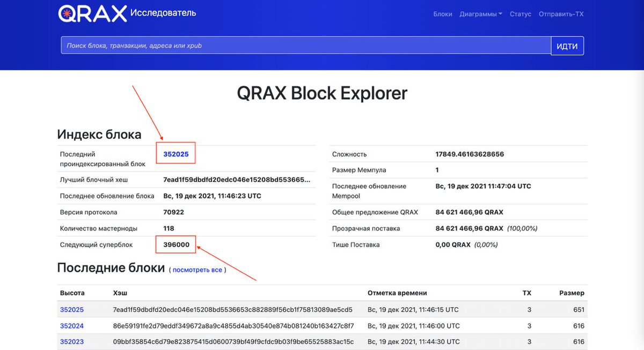The width and height of the screenshot is (644, 350).
Task: Expand the Диаграммы dropdown menu
Action: pos(481,14)
